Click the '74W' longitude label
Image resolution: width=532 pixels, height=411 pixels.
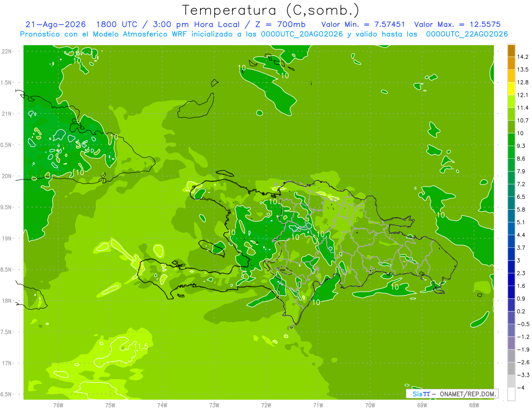click(162, 405)
